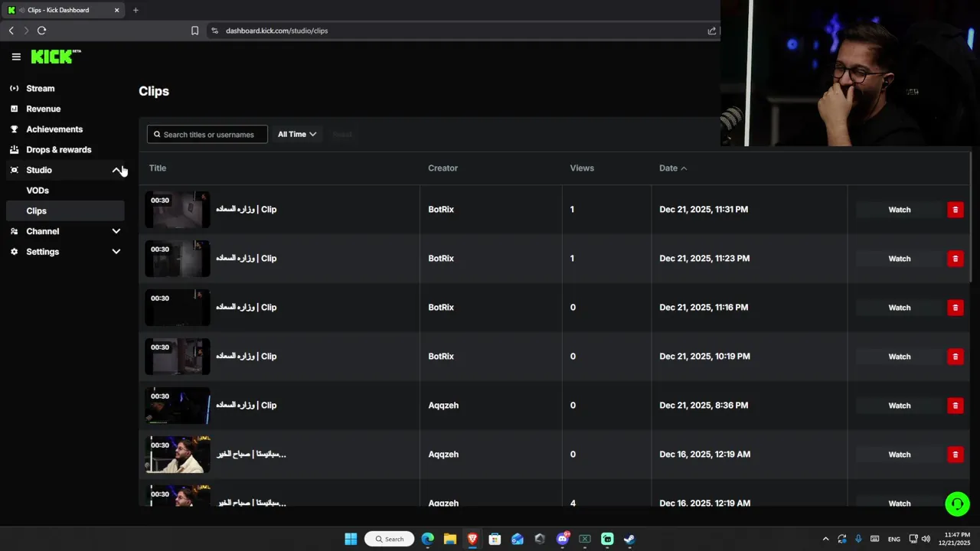
Task: Open a new browser tab with plus
Action: pyautogui.click(x=136, y=10)
